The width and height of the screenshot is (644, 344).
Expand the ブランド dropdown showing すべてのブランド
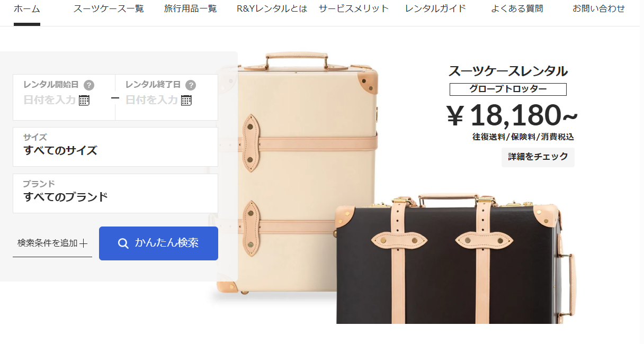pyautogui.click(x=115, y=193)
